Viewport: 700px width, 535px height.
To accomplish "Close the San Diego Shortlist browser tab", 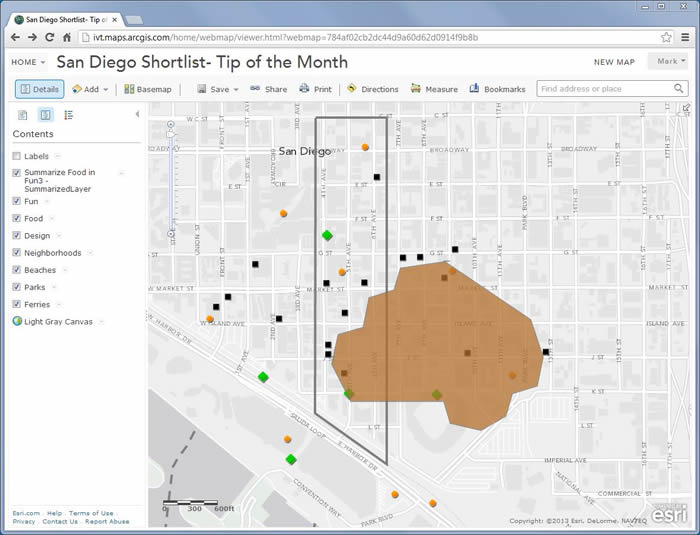I will (114, 20).
